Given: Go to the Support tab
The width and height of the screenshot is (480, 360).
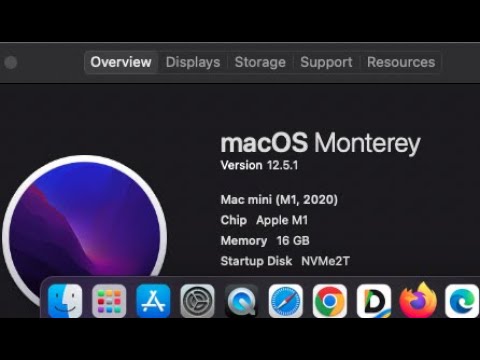Looking at the screenshot, I should click(326, 62).
